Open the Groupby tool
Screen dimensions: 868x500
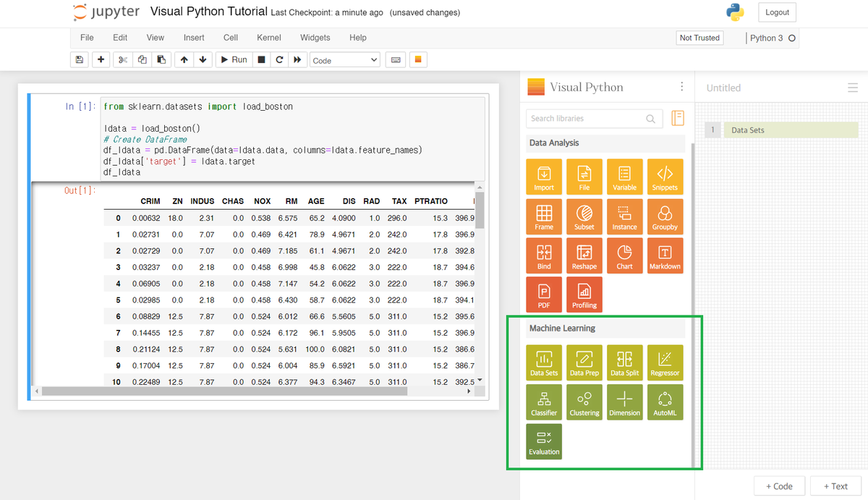click(665, 216)
